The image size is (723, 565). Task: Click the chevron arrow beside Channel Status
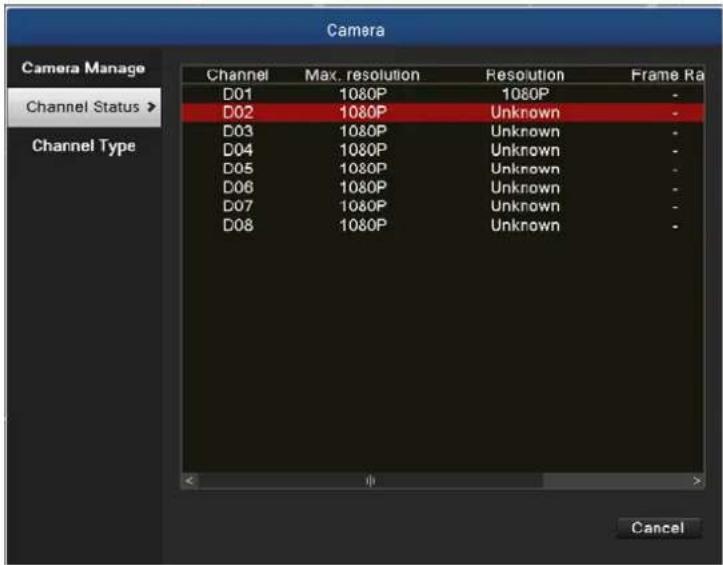tap(151, 107)
